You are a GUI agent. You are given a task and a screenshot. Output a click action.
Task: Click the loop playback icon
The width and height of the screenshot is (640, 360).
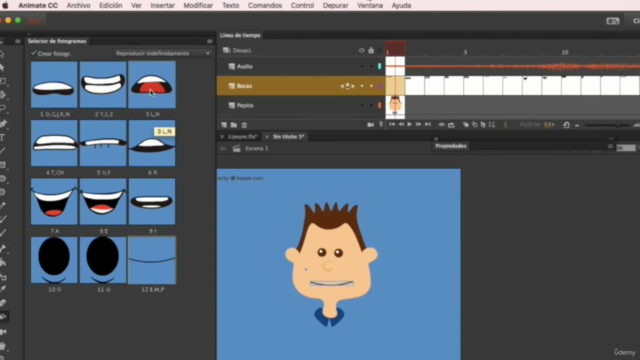point(451,125)
